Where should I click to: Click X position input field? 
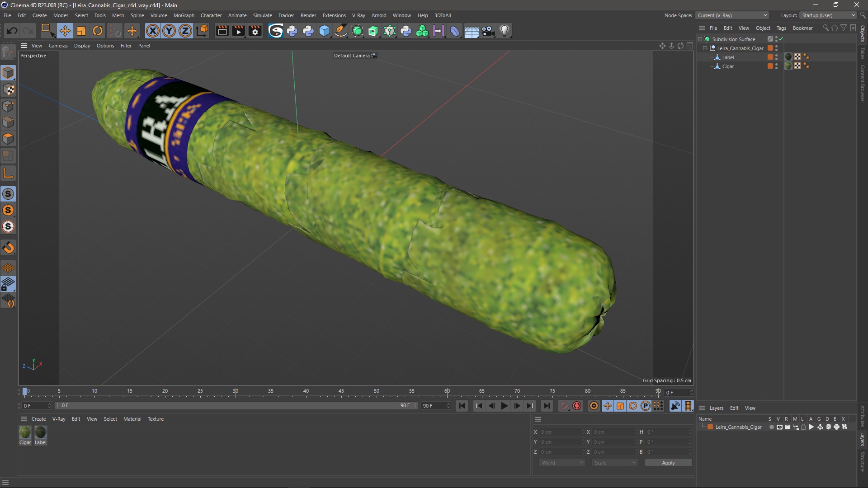pyautogui.click(x=559, y=432)
